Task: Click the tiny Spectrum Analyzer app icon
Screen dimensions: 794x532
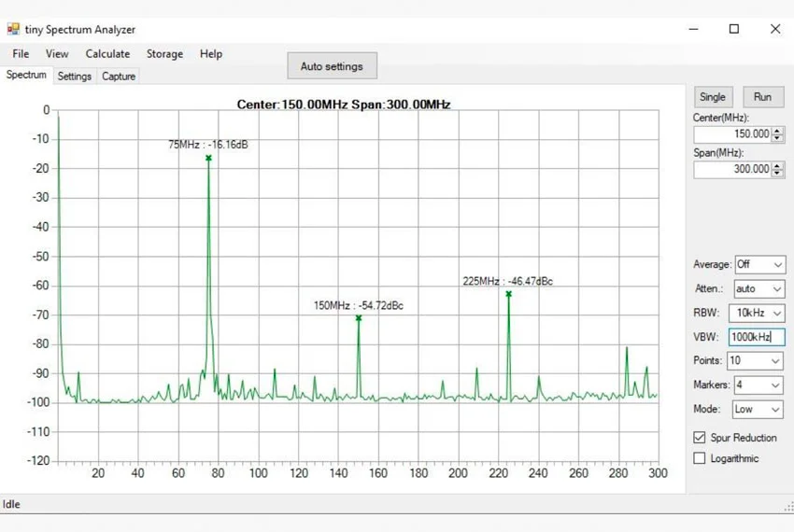Action: point(13,29)
